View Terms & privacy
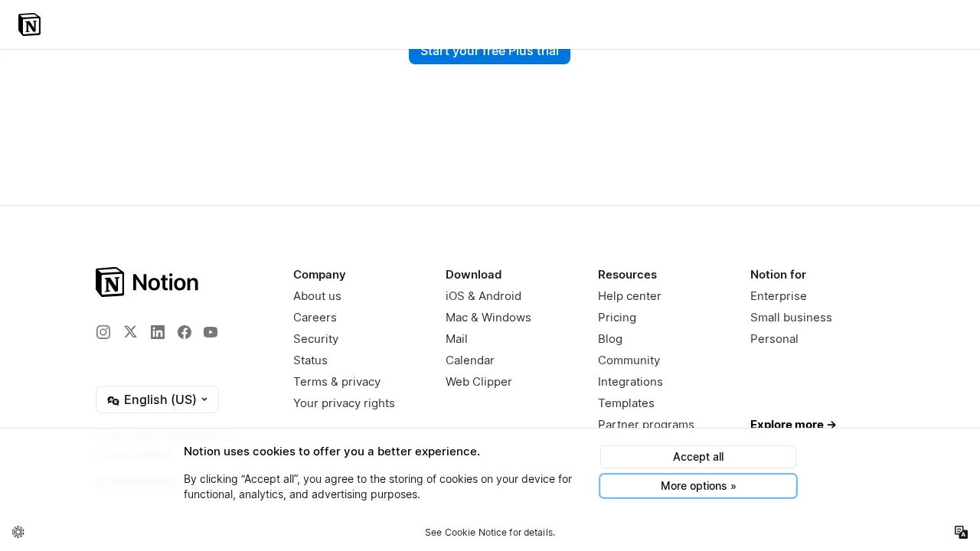The width and height of the screenshot is (980, 551). pos(337,382)
